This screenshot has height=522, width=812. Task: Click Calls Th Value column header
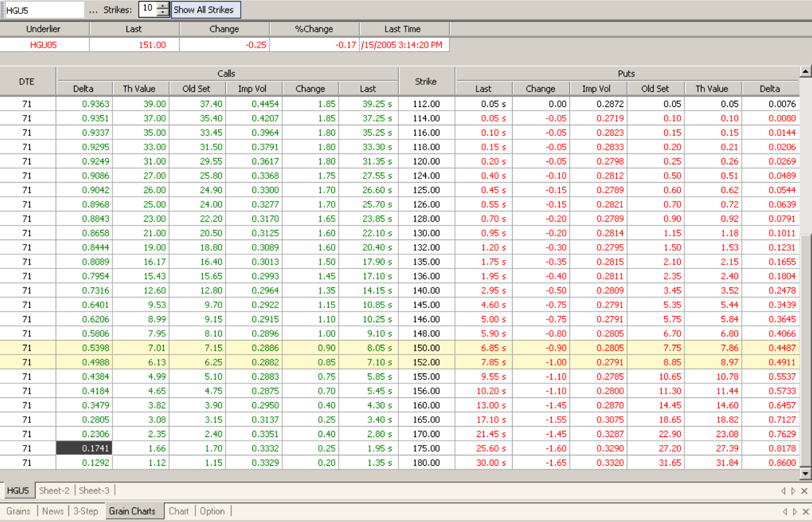[x=141, y=89]
